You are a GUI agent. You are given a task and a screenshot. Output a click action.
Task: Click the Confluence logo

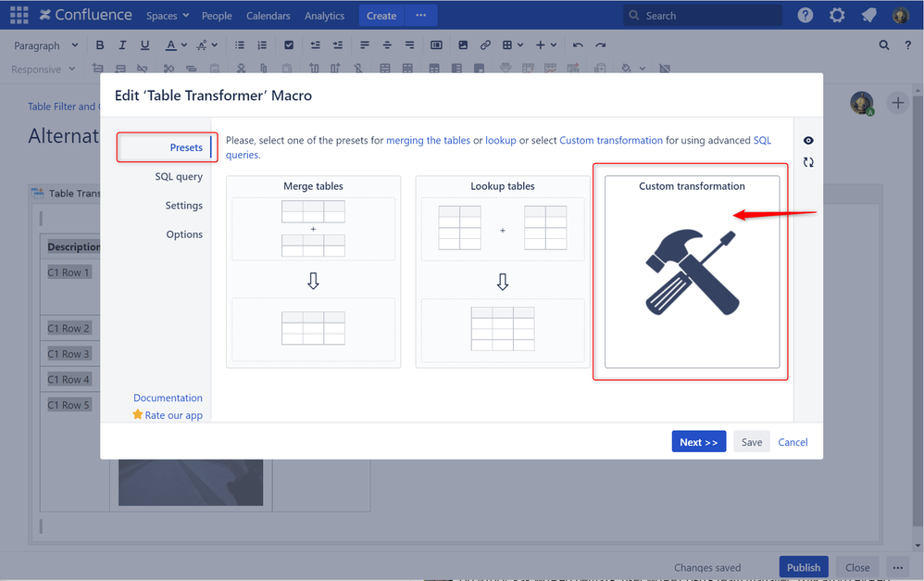pos(86,16)
